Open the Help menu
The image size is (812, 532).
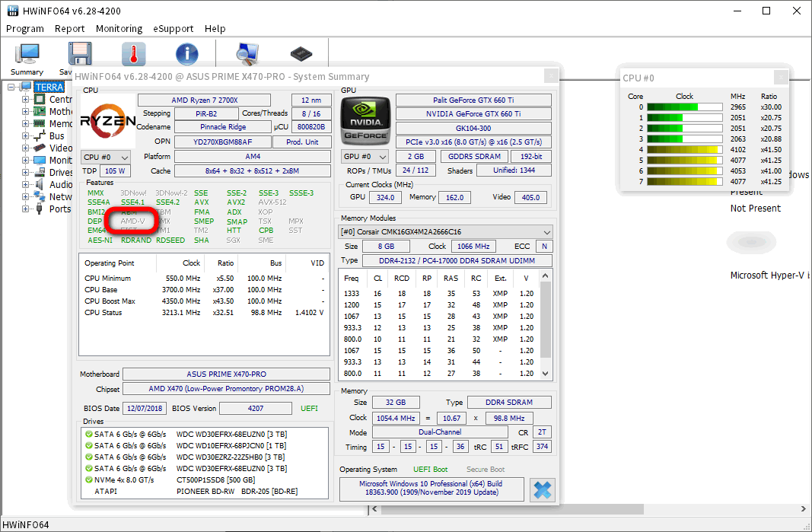[x=215, y=29]
